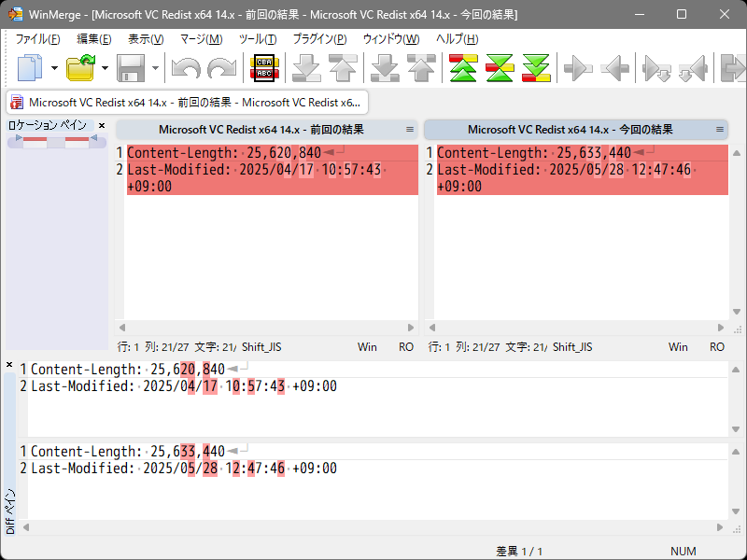This screenshot has height=560, width=747.
Task: Go to the current difference
Action: pyautogui.click(x=500, y=68)
